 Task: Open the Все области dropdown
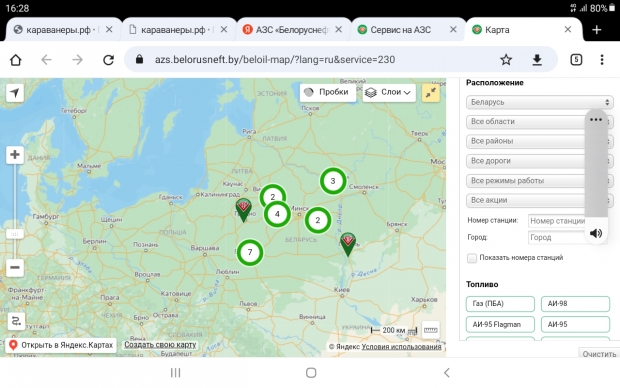[525, 121]
